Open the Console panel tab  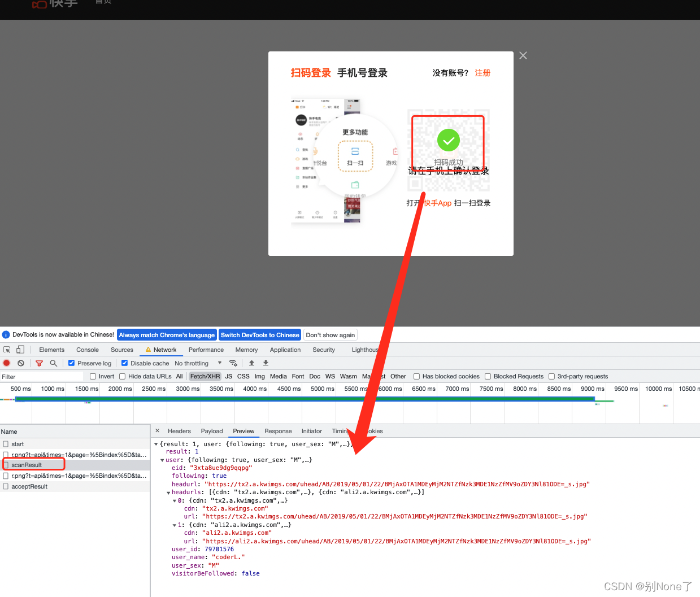(88, 350)
